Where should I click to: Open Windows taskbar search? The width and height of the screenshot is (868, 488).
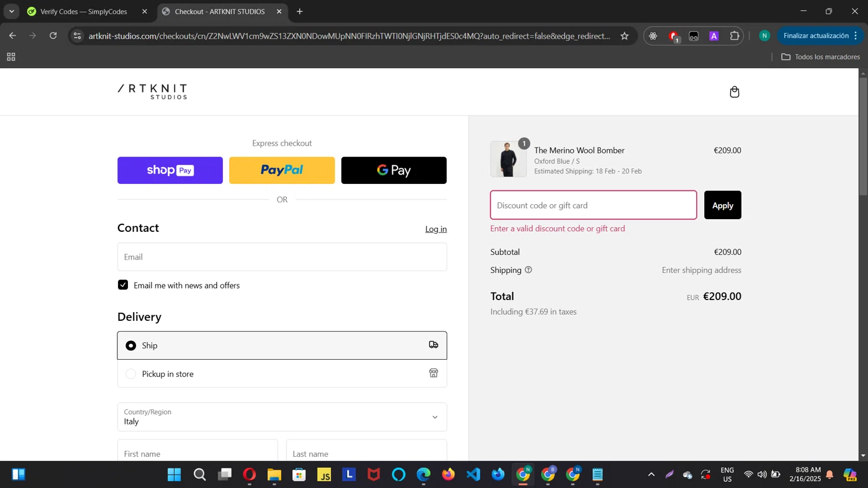tap(200, 475)
